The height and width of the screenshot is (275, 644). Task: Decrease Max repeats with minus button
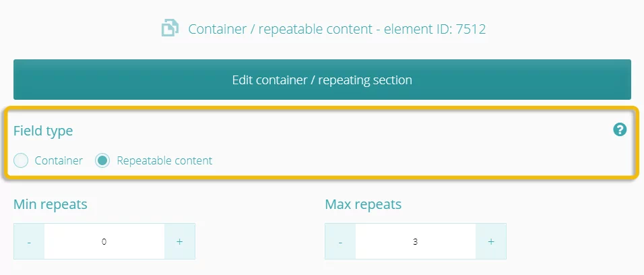pyautogui.click(x=340, y=242)
